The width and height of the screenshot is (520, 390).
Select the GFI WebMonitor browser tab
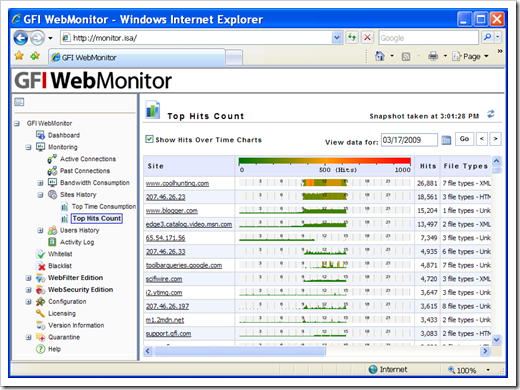tap(137, 57)
